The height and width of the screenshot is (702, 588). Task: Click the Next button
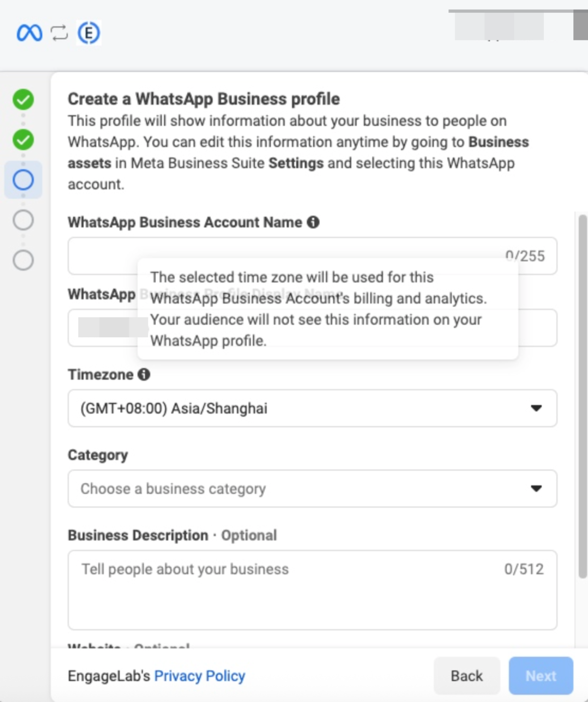540,675
